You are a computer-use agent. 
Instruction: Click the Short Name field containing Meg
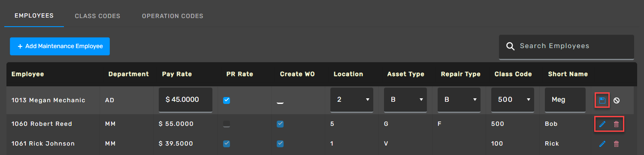(x=565, y=100)
